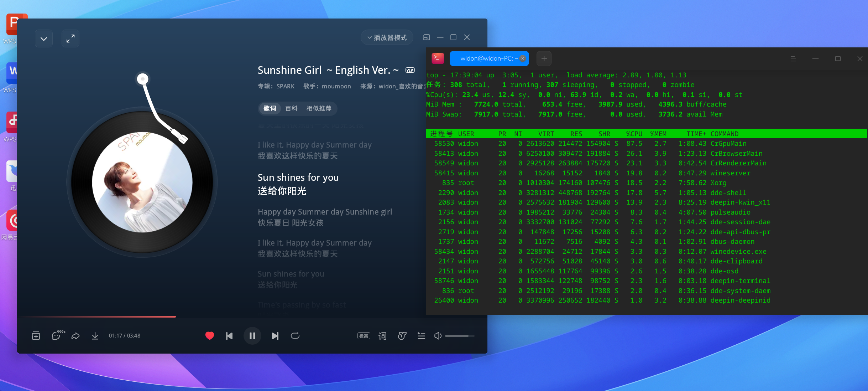This screenshot has width=868, height=391.
Task: Toggle the loop playback mode
Action: pyautogui.click(x=295, y=336)
